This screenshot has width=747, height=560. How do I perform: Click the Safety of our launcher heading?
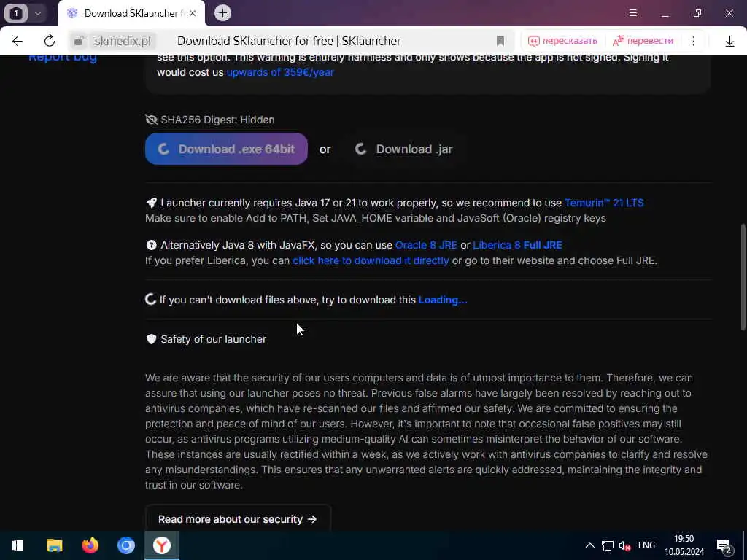tap(214, 339)
